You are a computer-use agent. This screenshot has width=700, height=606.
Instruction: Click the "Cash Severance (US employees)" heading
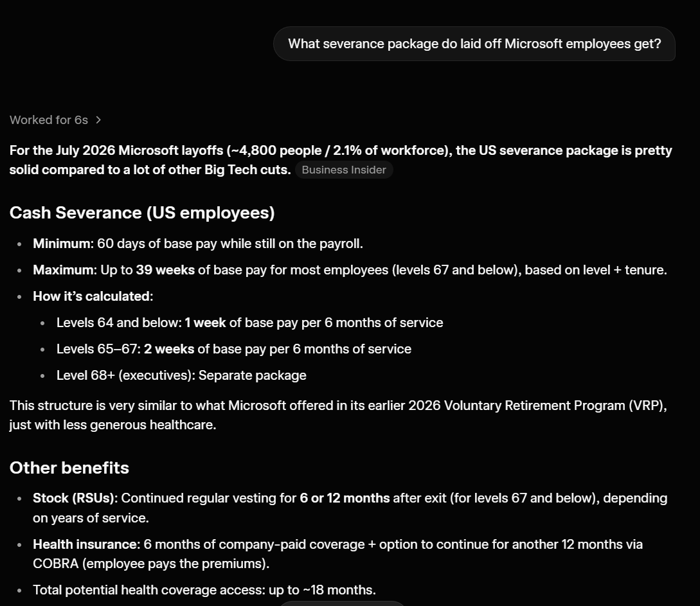coord(142,213)
